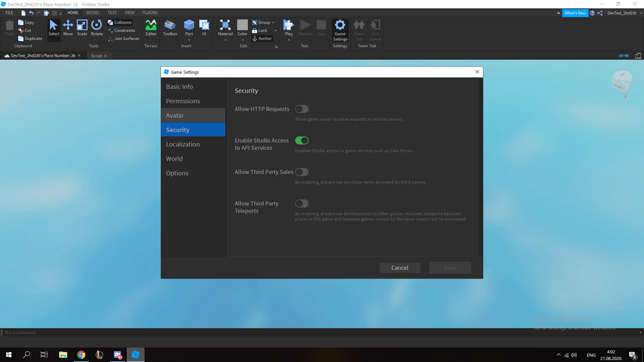Expand the Group options dropdown
Viewport: 644px width, 362px height.
pos(272,22)
